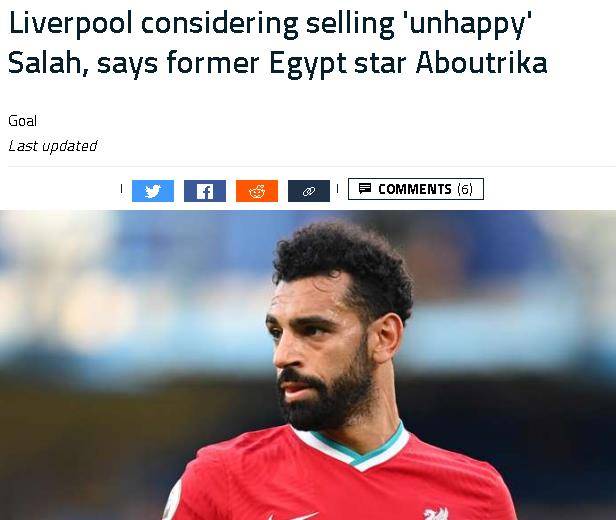Click the speech bubble icon beside COMMENTS

pos(365,189)
